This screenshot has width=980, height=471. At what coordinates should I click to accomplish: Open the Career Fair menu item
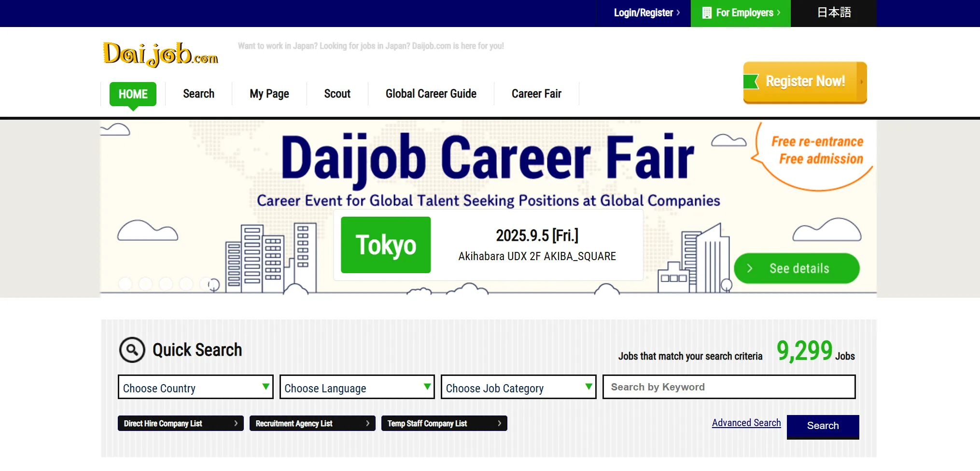[536, 94]
